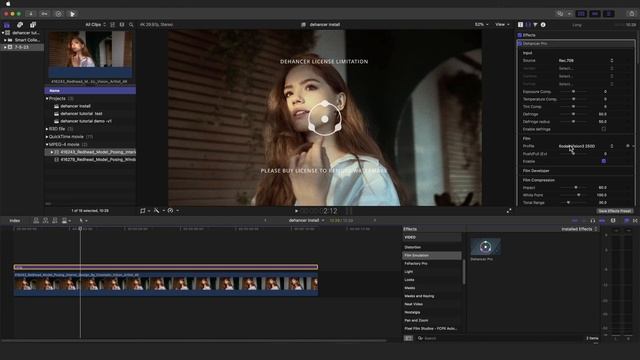
Task: Expand the R3D file group
Action: coord(47,129)
